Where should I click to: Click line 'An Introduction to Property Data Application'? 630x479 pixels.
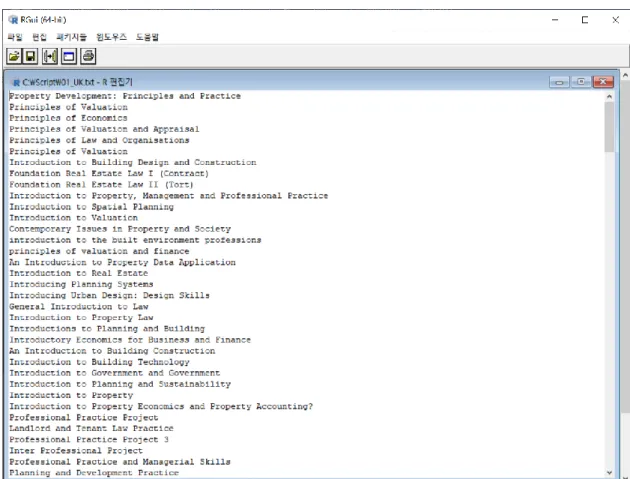(x=123, y=262)
